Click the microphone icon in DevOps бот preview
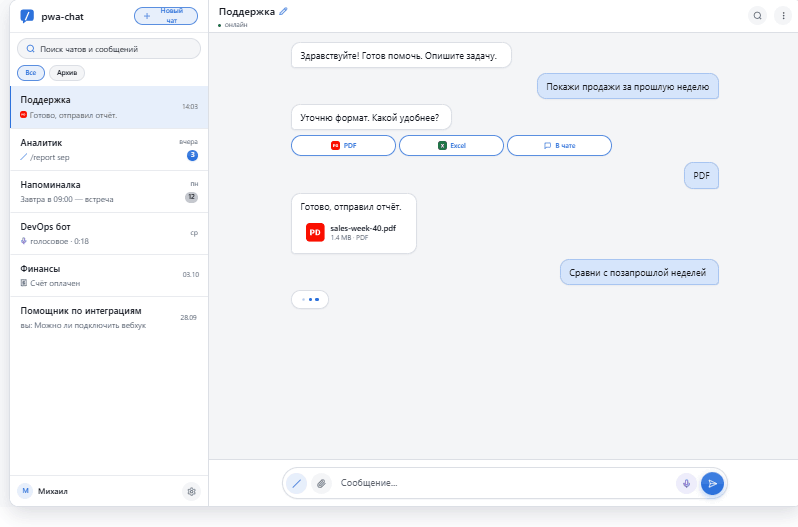 coord(23,241)
